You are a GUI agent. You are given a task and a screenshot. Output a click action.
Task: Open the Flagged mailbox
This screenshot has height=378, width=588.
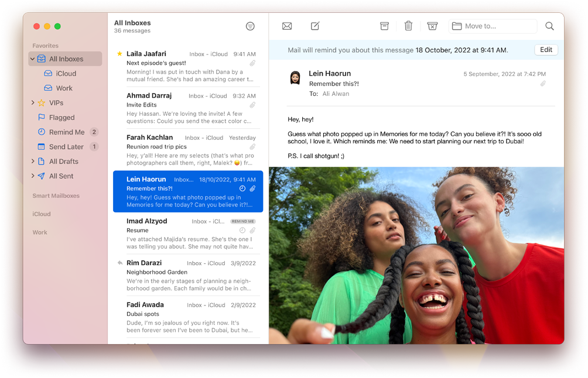pyautogui.click(x=61, y=118)
